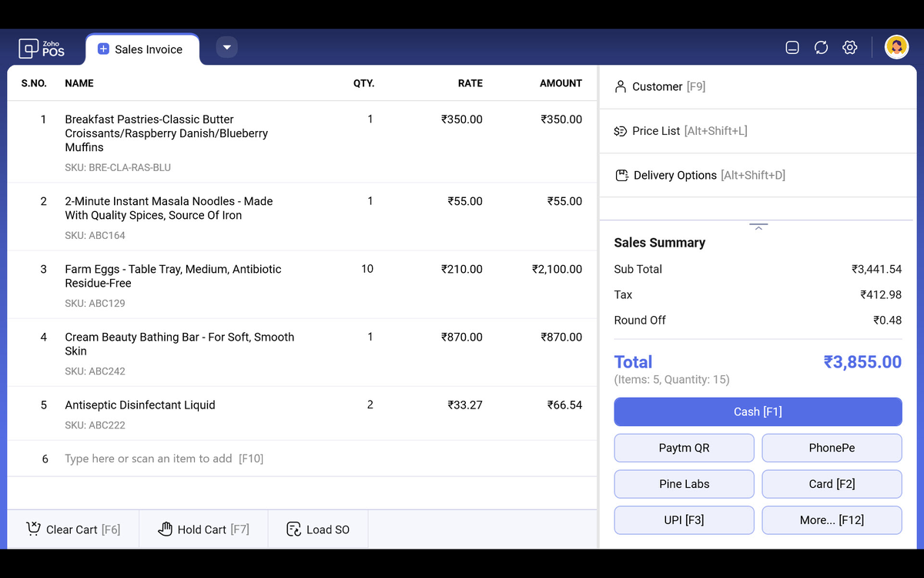Screen dimensions: 924x578
Task: Click the Clear Cart basket icon
Action: 33,529
